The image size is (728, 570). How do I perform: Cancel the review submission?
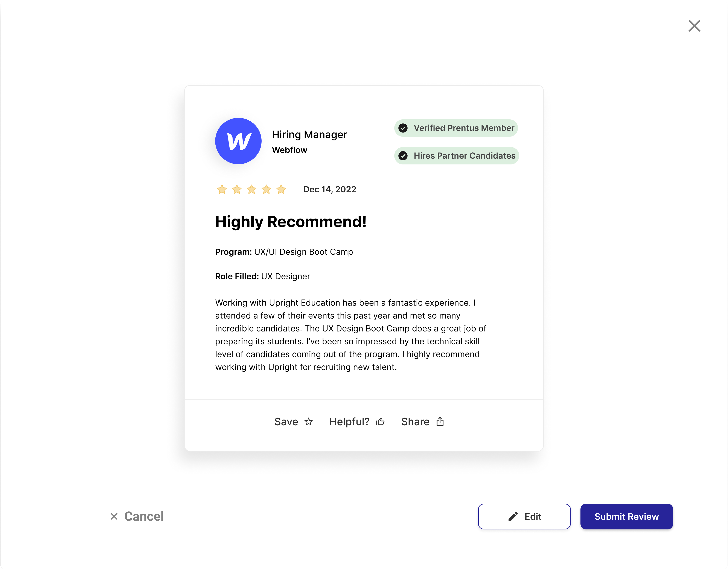coord(137,516)
